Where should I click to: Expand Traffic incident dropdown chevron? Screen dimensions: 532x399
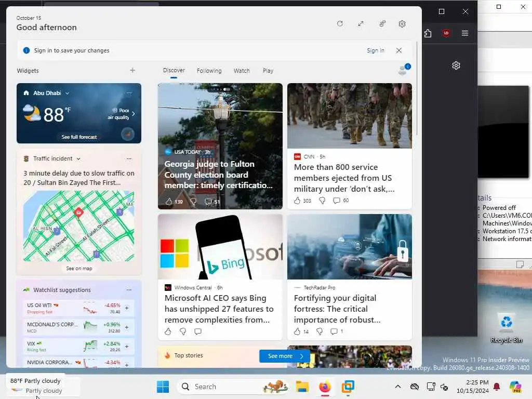[78, 159]
